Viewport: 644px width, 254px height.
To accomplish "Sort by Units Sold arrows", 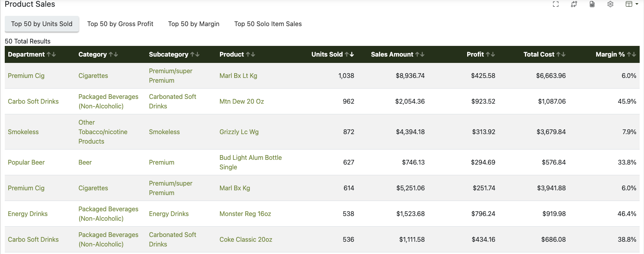I will tap(349, 55).
